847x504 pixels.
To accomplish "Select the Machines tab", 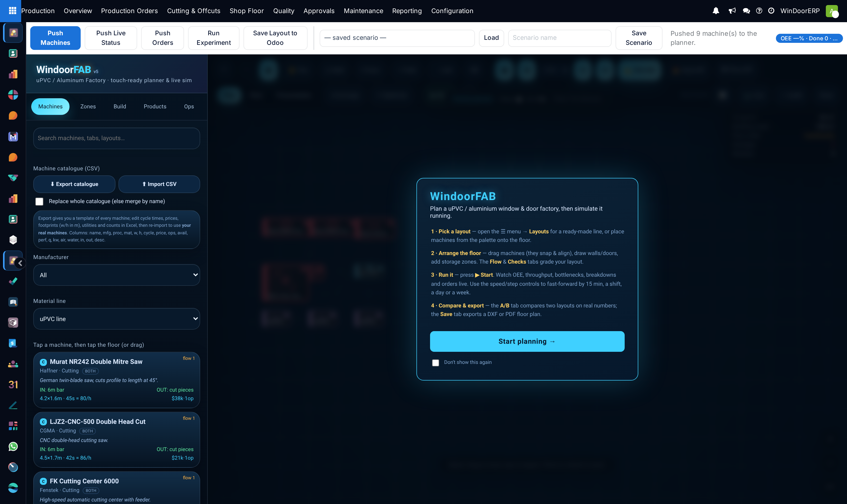I will click(50, 107).
